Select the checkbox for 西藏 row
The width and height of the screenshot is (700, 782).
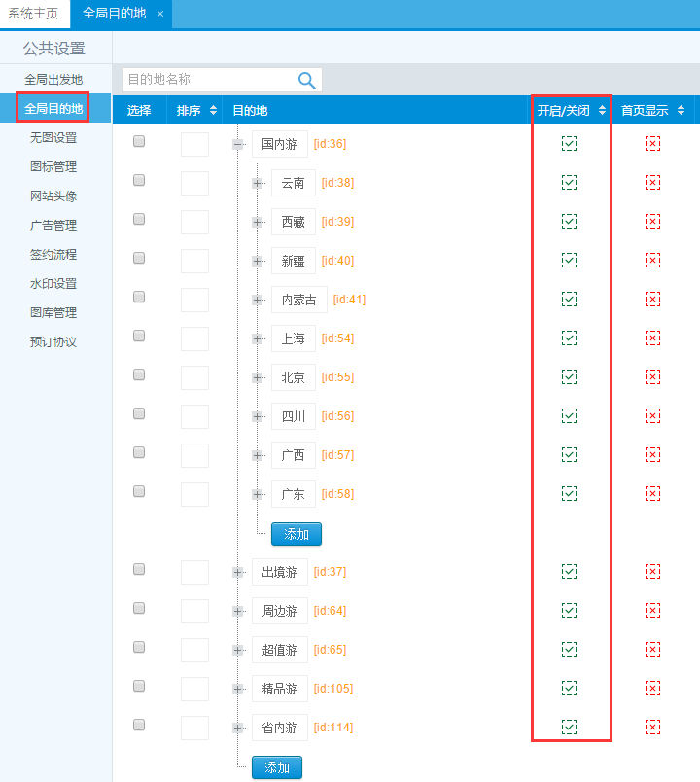pyautogui.click(x=139, y=219)
